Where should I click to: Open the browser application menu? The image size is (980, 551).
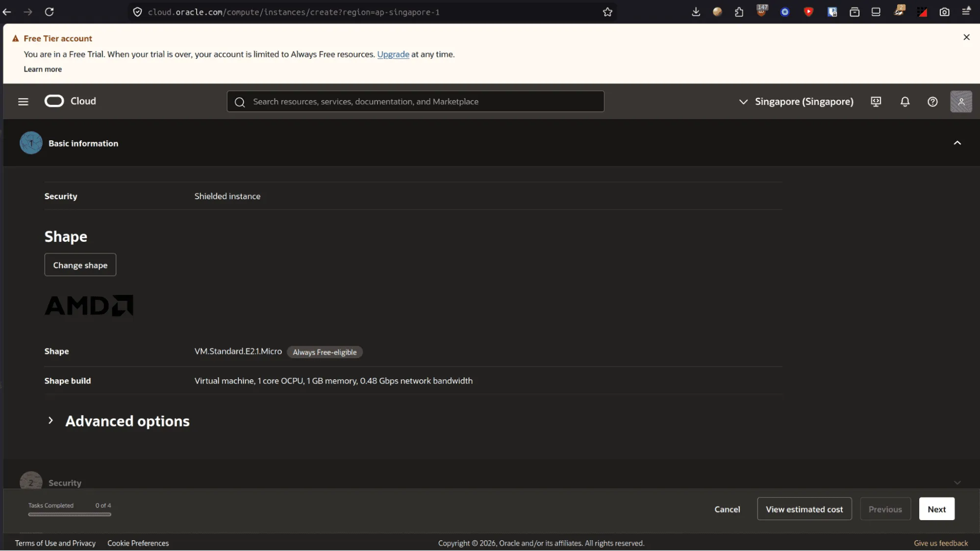pos(966,11)
